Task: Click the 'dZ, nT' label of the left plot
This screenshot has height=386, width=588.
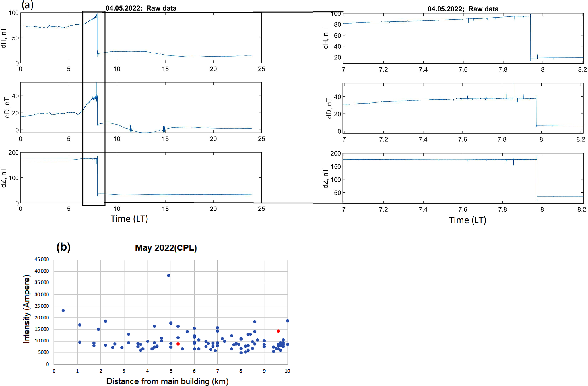Action: [4, 177]
